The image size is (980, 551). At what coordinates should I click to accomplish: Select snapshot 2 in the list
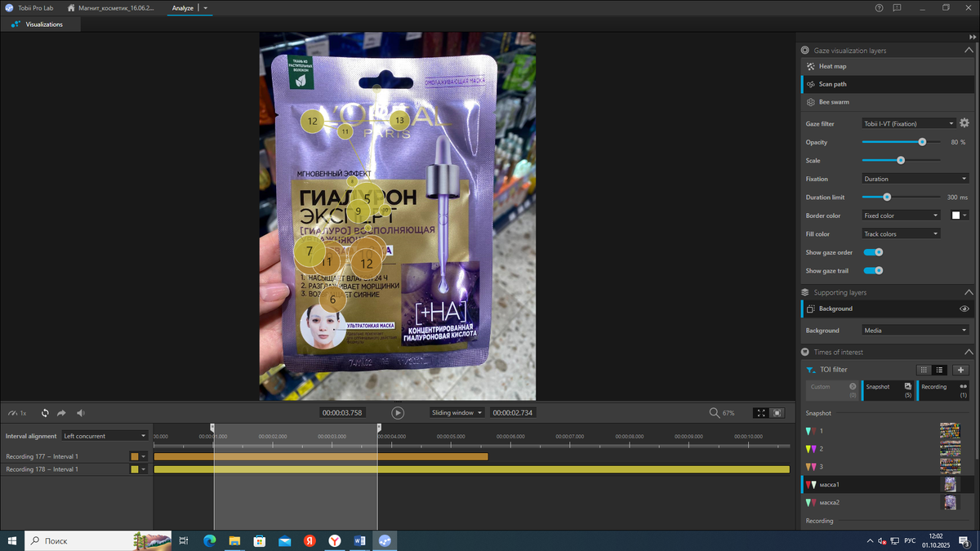(885, 449)
